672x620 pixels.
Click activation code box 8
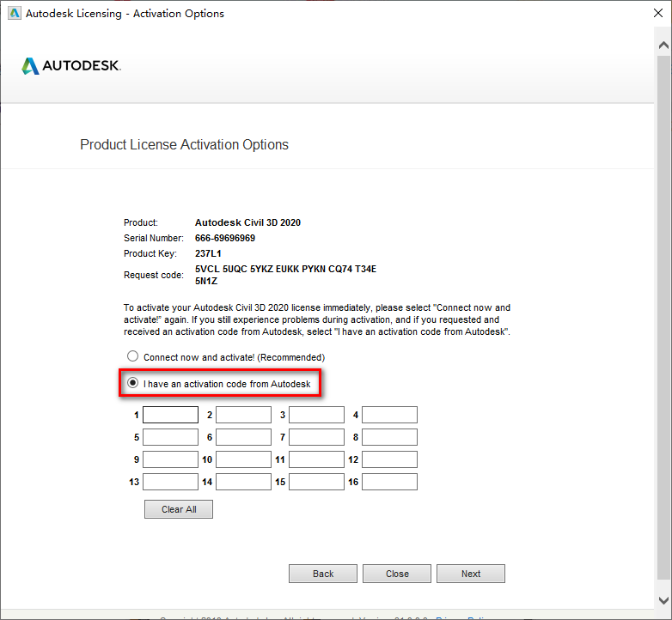[x=389, y=438]
